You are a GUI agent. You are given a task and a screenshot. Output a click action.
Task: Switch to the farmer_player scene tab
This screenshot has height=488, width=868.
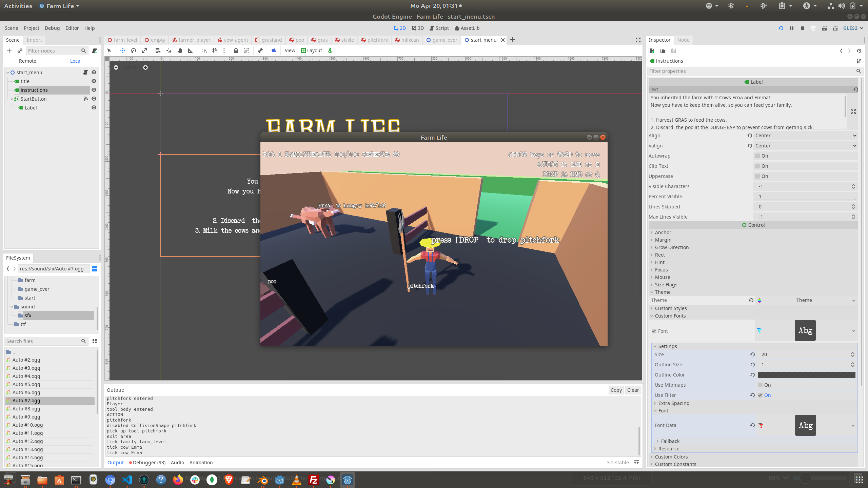191,40
